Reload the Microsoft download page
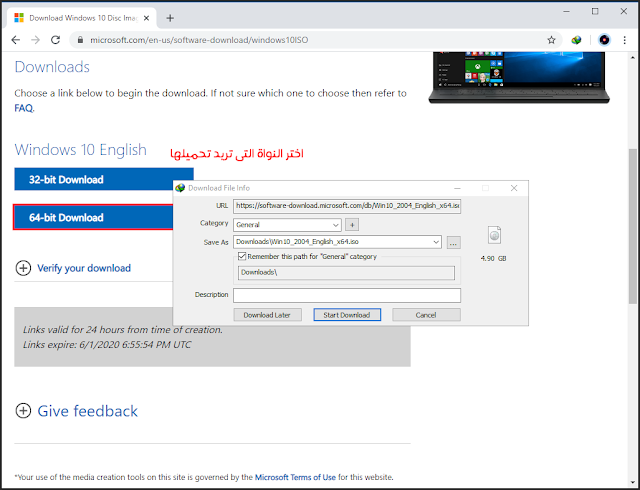The image size is (640, 490). [x=56, y=40]
